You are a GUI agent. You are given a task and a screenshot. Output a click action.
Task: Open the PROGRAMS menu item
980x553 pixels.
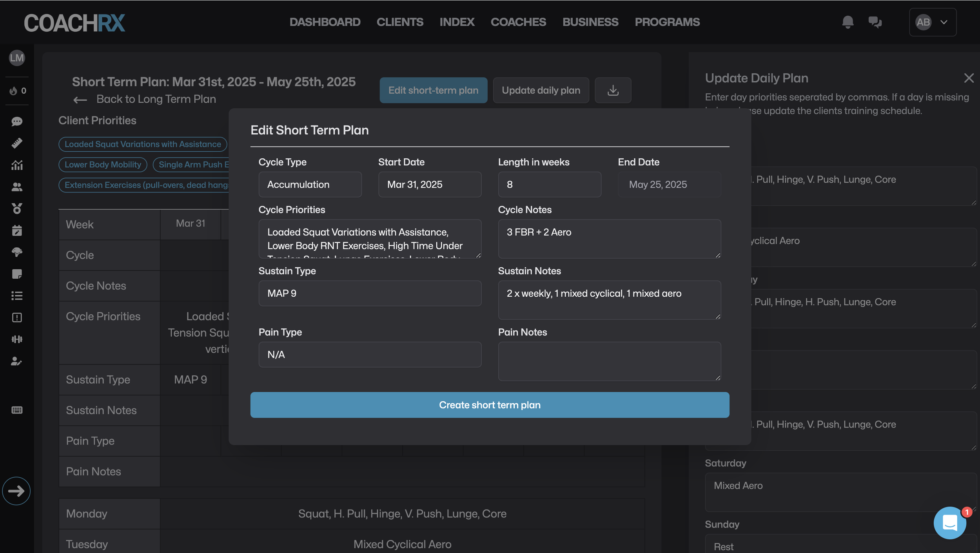tap(667, 22)
